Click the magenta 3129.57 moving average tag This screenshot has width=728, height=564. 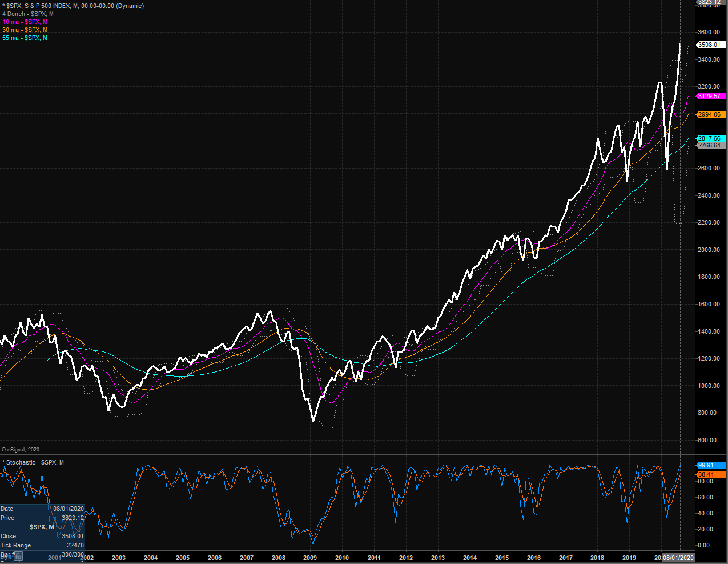coord(711,96)
